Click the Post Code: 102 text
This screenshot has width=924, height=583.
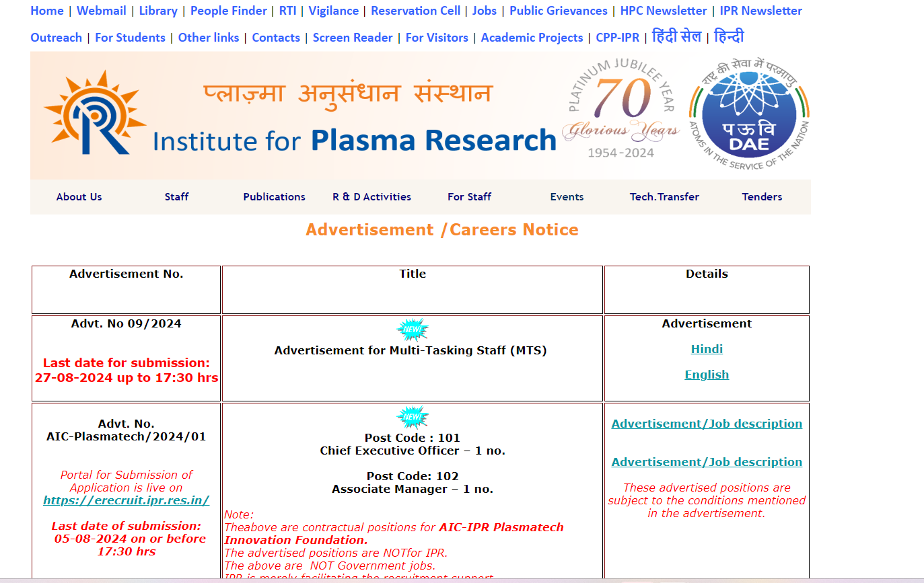pyautogui.click(x=413, y=476)
